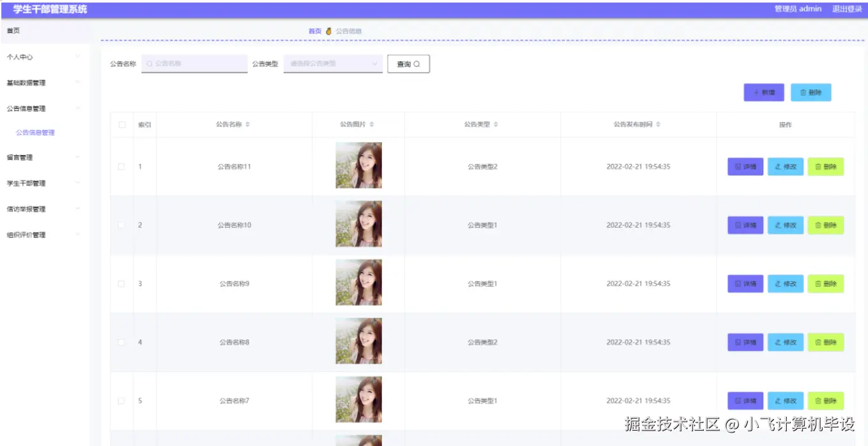The height and width of the screenshot is (446, 868).
Task: Click the 学生干部管理系统 title
Action: (x=50, y=9)
